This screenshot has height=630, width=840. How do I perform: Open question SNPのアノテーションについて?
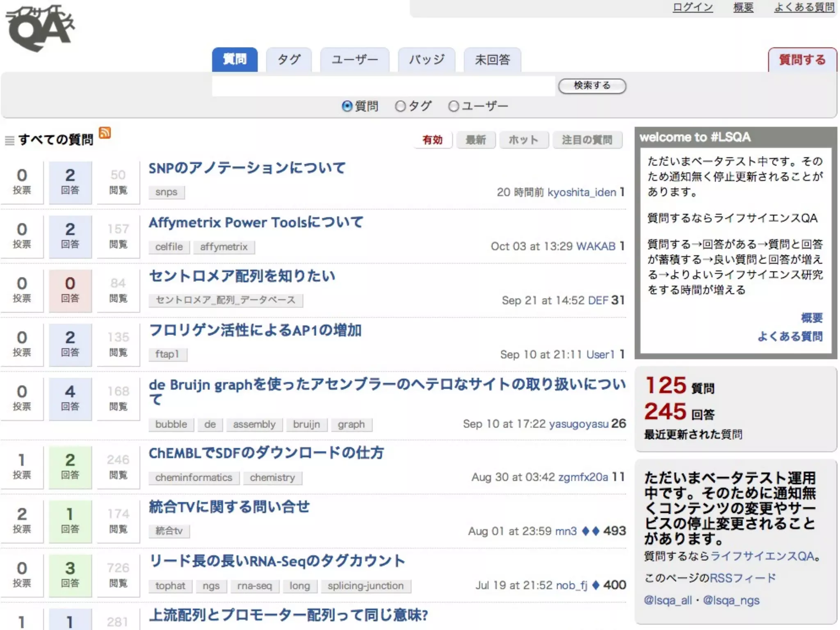click(247, 168)
